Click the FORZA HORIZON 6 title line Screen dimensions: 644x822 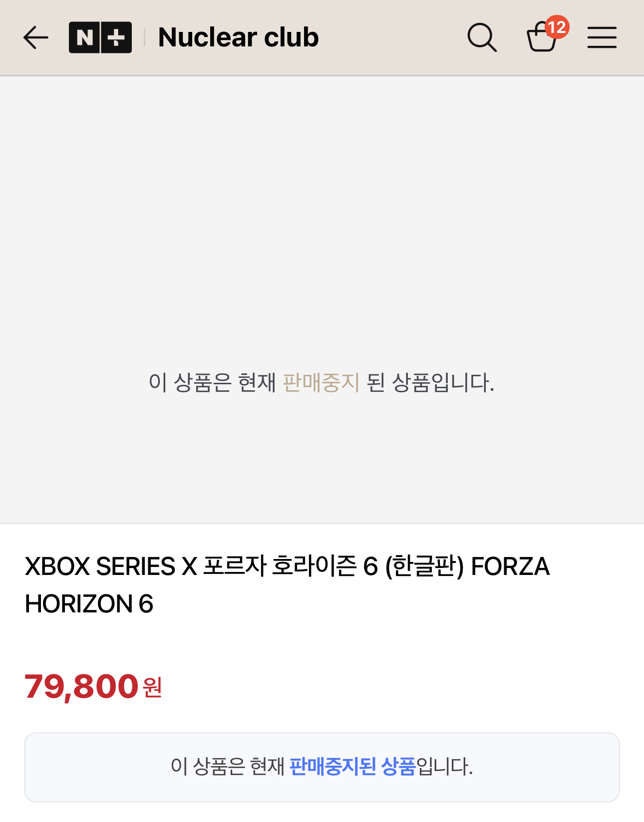[89, 604]
